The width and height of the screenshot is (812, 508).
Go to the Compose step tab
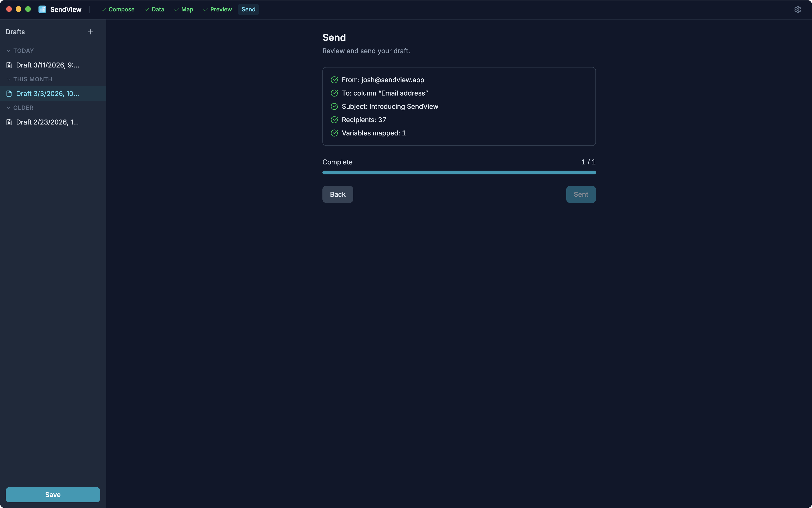pos(118,10)
